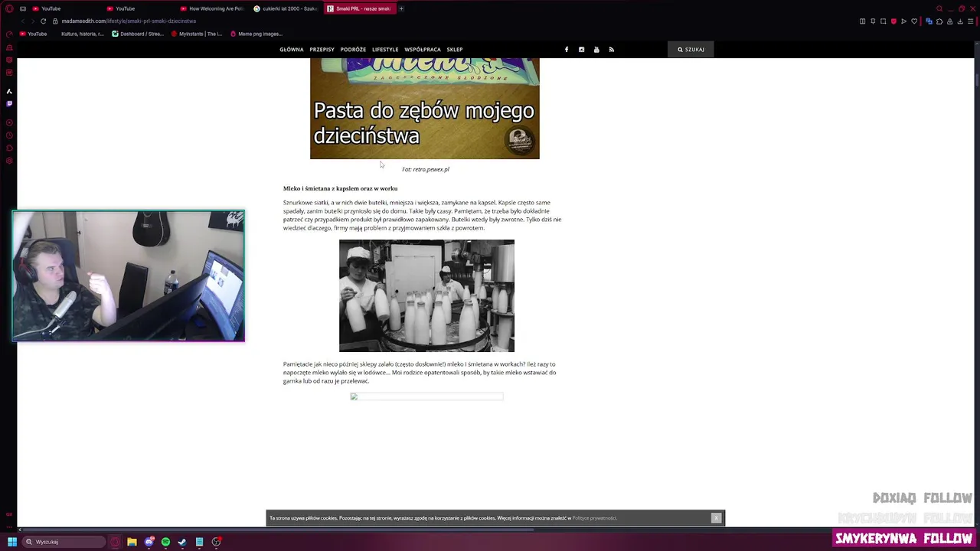This screenshot has height=551, width=980.
Task: Open the Opera menu logo
Action: [x=8, y=8]
